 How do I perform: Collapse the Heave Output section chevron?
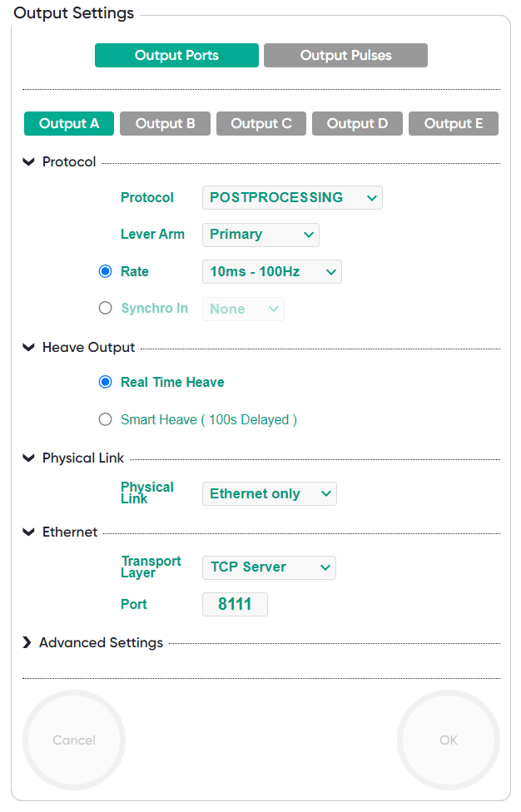click(x=29, y=348)
